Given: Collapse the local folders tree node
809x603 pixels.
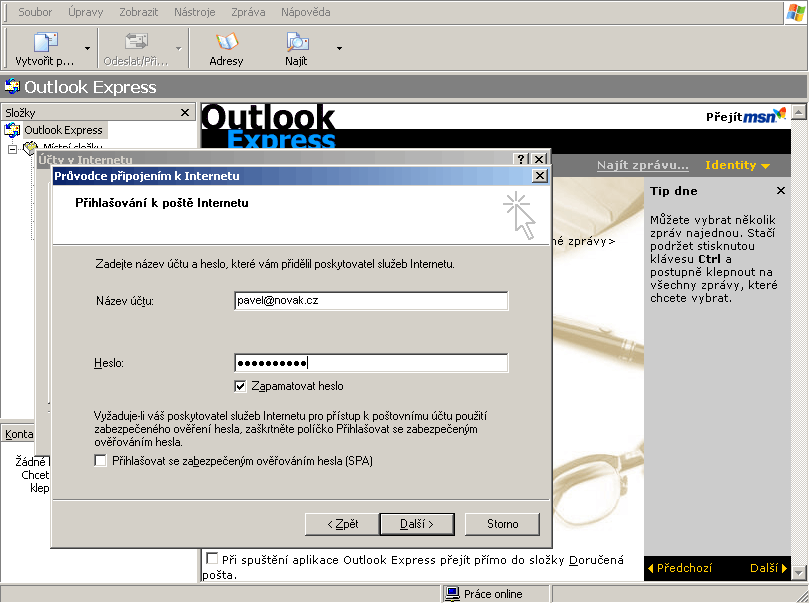Looking at the screenshot, I should [12, 150].
